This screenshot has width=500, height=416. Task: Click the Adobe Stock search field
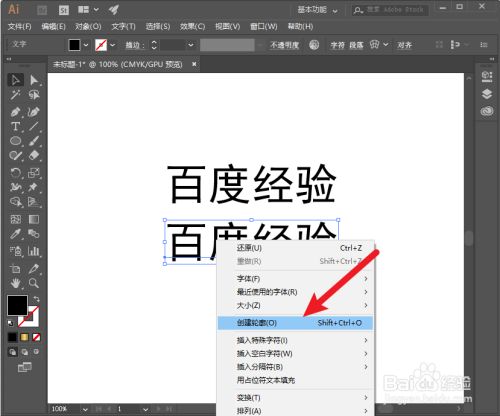coord(390,10)
